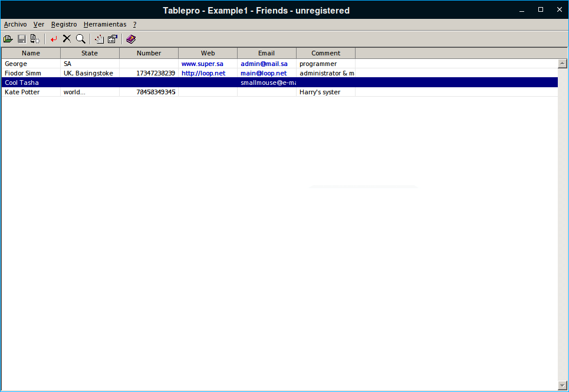The image size is (569, 392).
Task: Click the Save floppy disk icon
Action: 22,39
